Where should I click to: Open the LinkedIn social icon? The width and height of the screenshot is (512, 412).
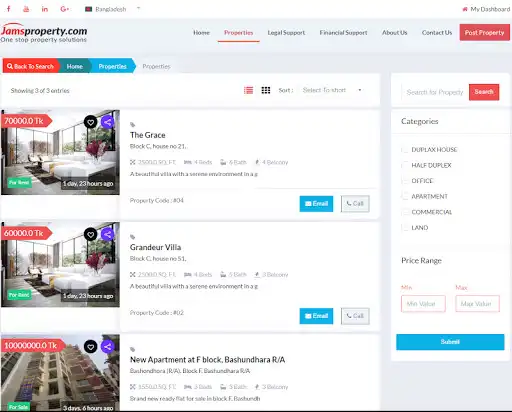[x=45, y=9]
